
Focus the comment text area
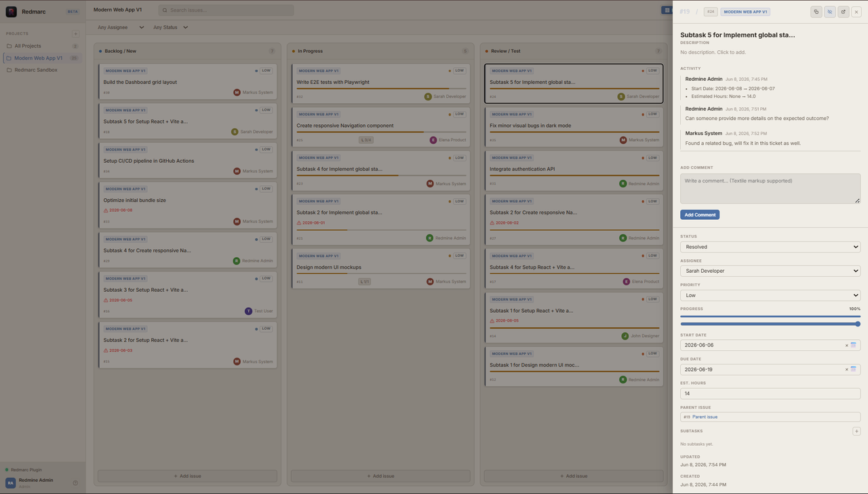click(x=770, y=189)
